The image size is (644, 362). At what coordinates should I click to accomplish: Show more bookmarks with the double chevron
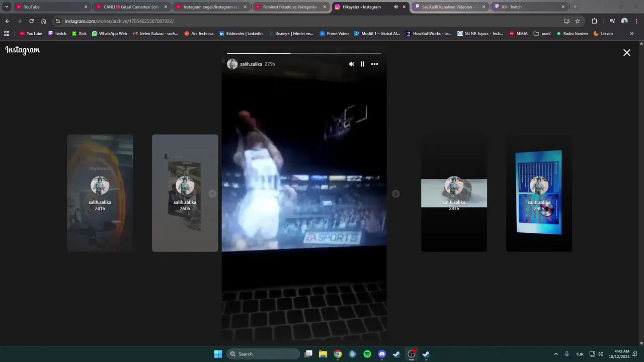click(632, 33)
